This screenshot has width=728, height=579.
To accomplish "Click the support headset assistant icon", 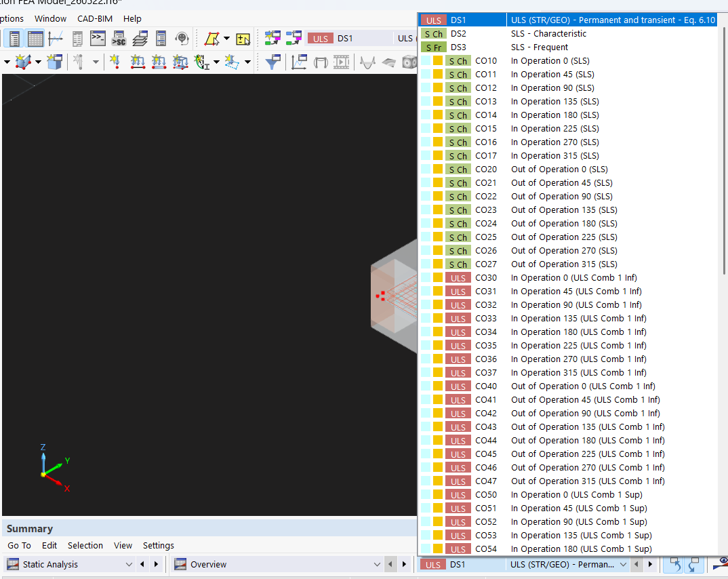I will click(x=182, y=39).
